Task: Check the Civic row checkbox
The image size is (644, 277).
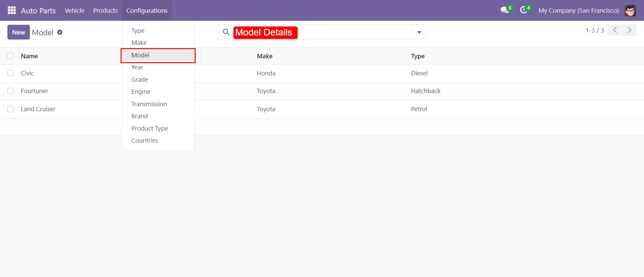Action: (x=10, y=73)
